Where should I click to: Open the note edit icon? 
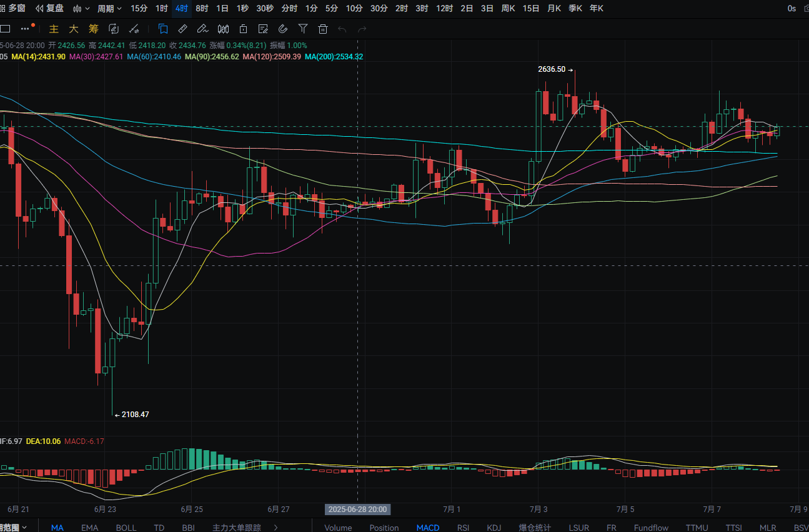[263, 29]
